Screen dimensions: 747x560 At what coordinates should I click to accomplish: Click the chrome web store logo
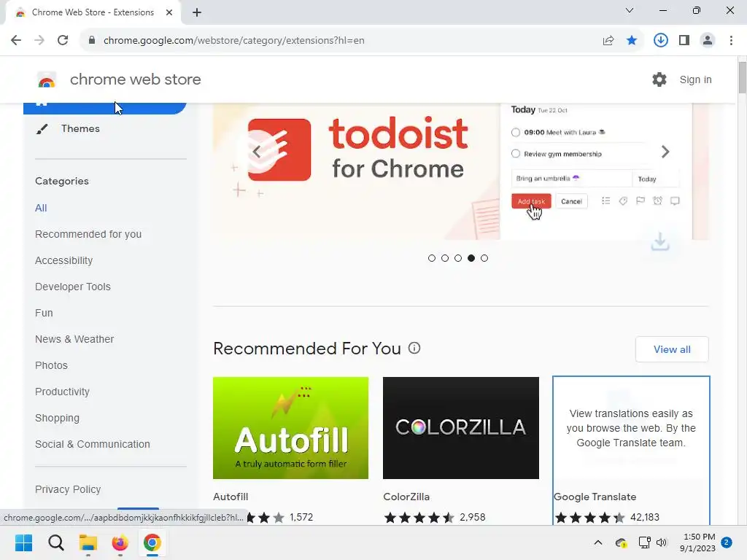(x=47, y=80)
